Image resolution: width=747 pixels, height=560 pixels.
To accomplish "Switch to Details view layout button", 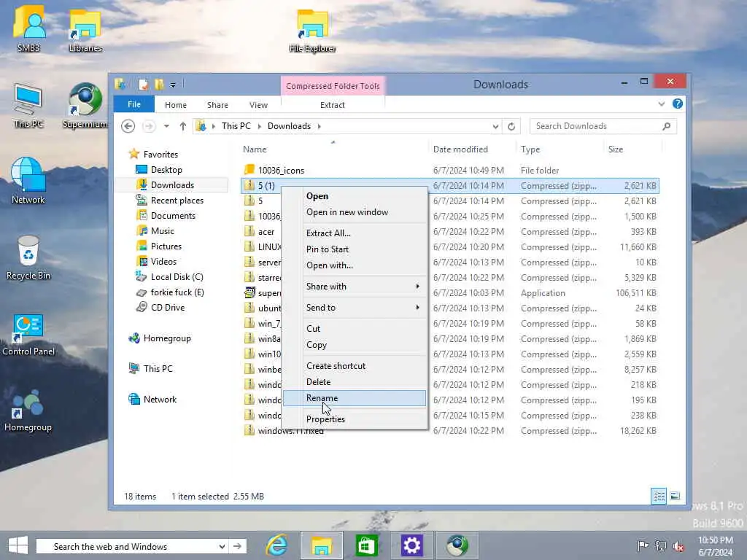I will pyautogui.click(x=659, y=496).
